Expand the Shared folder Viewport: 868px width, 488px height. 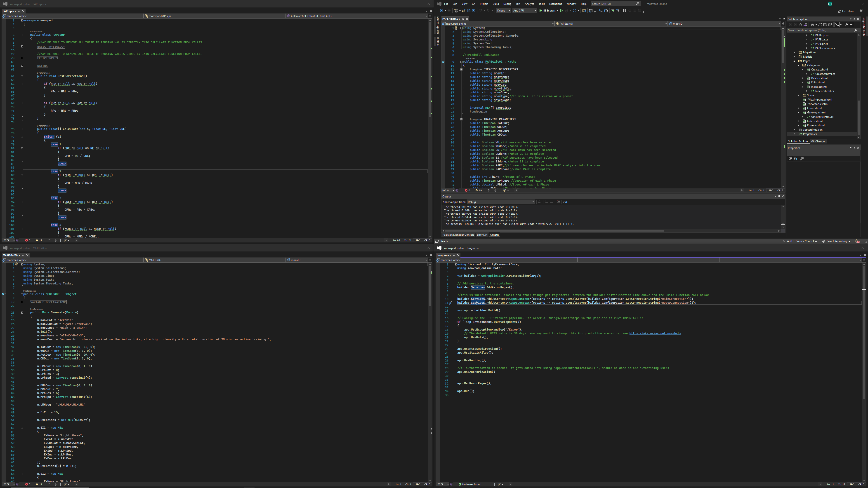pyautogui.click(x=798, y=95)
